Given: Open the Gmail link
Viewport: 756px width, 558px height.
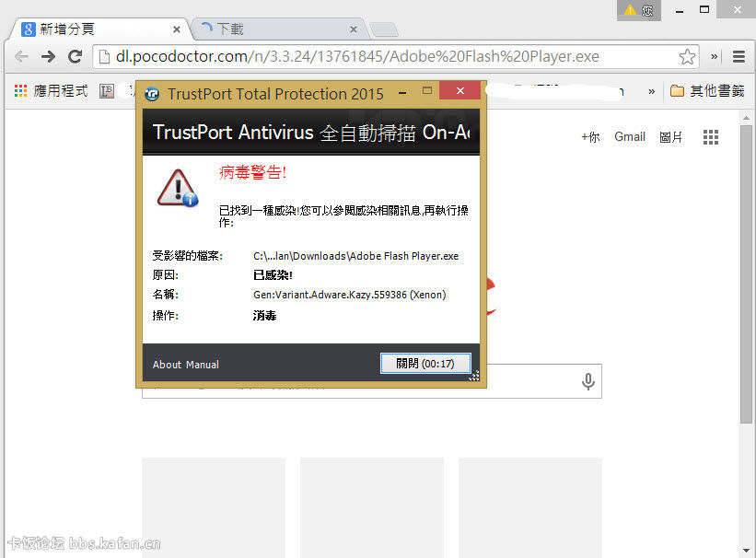Looking at the screenshot, I should (x=630, y=136).
